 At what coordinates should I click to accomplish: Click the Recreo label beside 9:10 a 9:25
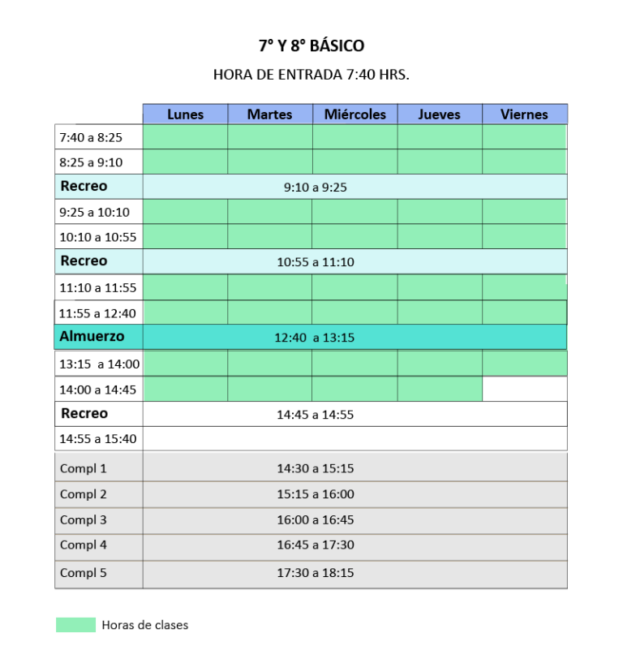(84, 186)
